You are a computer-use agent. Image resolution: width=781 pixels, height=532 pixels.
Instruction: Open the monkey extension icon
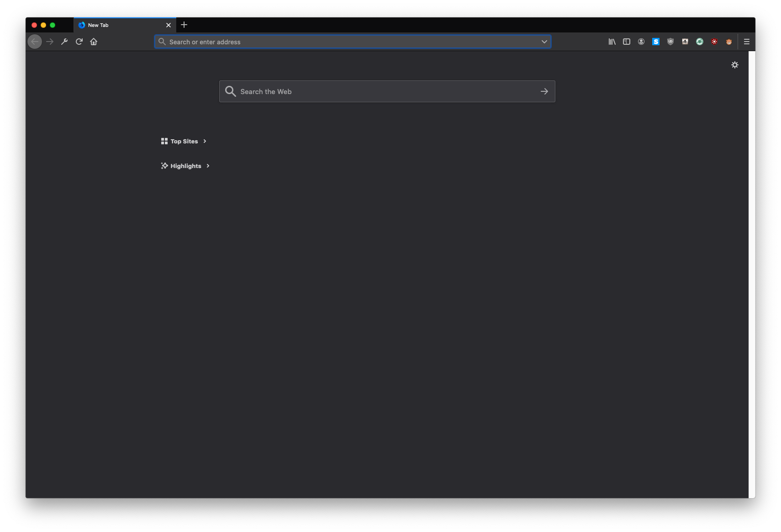[x=729, y=42]
